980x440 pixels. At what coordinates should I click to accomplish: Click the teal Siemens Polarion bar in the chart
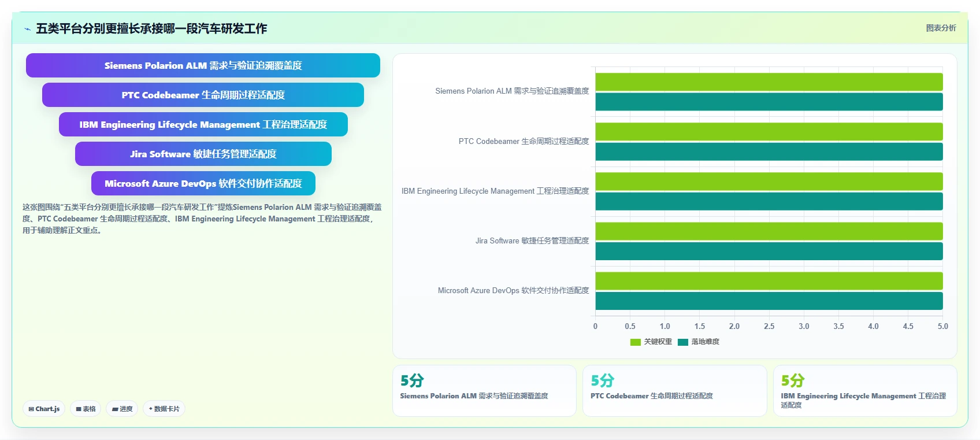point(769,102)
